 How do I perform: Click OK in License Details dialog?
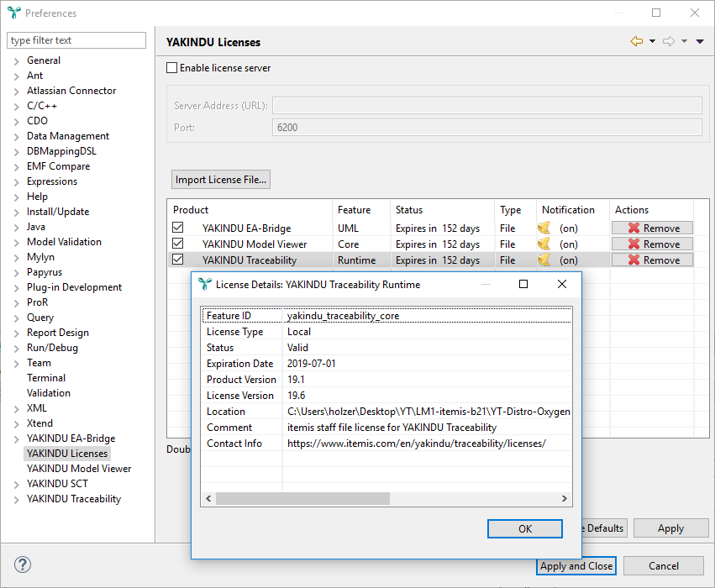(x=524, y=529)
